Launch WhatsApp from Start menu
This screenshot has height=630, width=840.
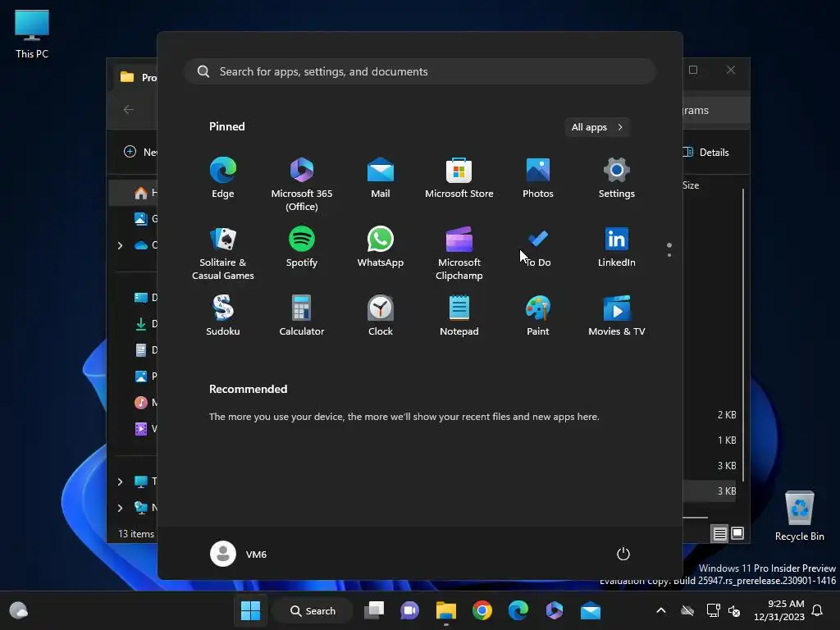click(x=381, y=247)
